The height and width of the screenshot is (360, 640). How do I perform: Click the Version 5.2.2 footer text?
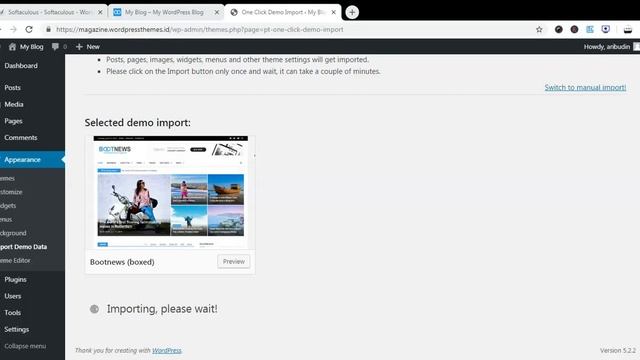[x=618, y=351]
